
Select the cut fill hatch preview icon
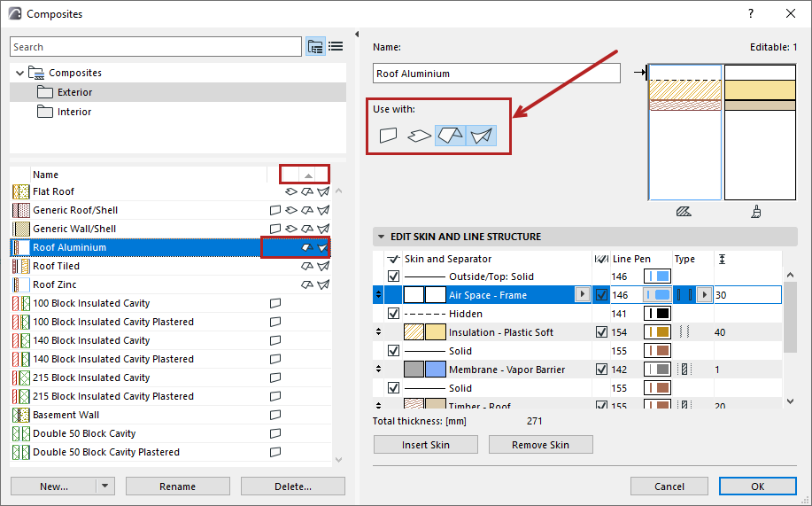(684, 212)
